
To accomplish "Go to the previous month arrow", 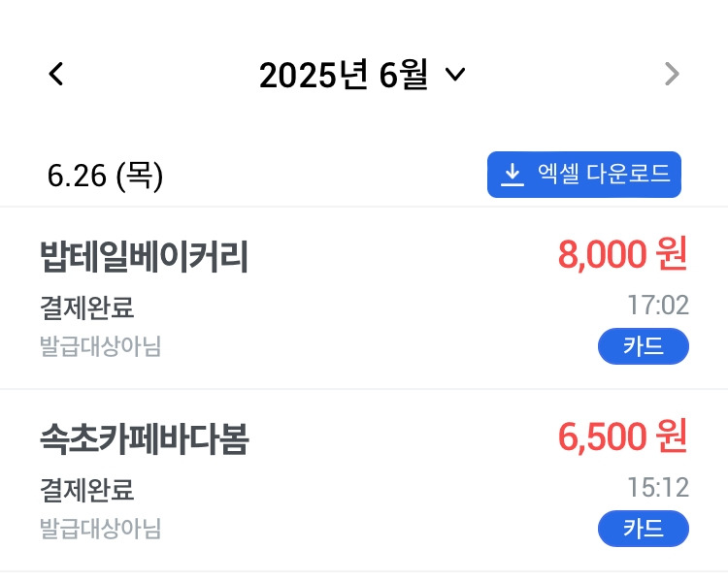I will (56, 75).
